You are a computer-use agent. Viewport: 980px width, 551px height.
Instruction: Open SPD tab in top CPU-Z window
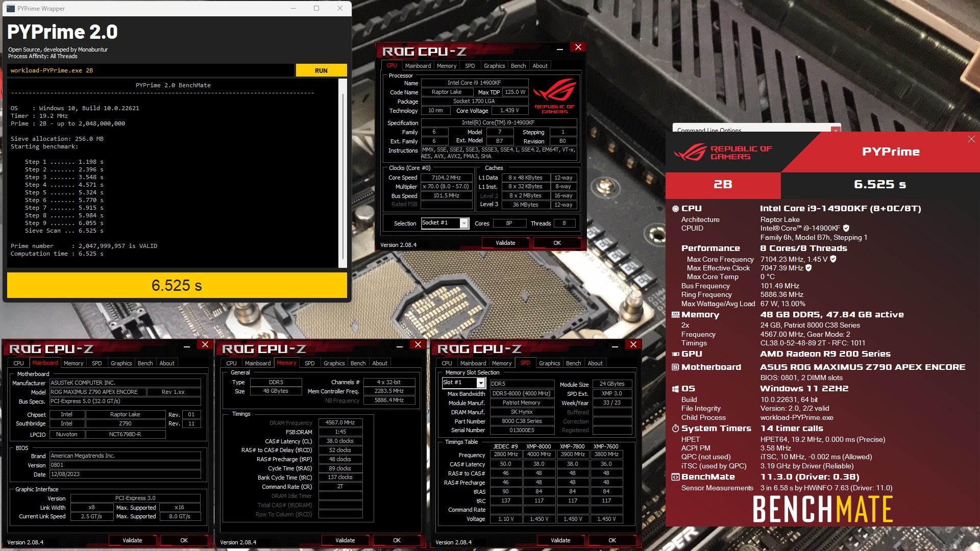[x=470, y=66]
